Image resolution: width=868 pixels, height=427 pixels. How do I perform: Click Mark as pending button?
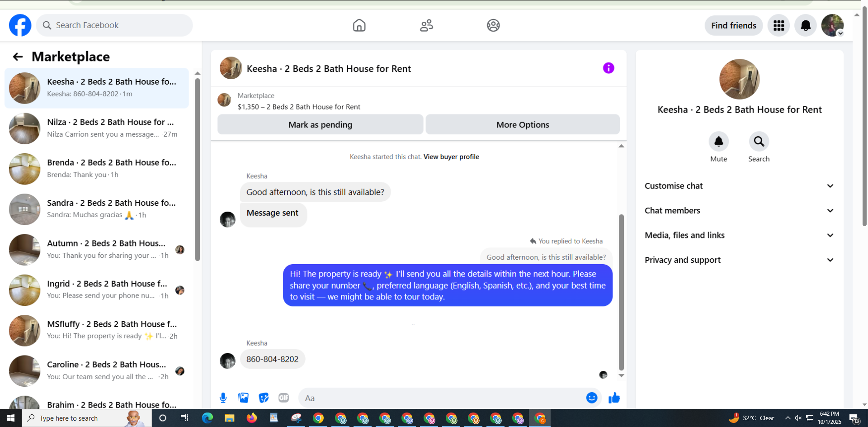point(321,124)
